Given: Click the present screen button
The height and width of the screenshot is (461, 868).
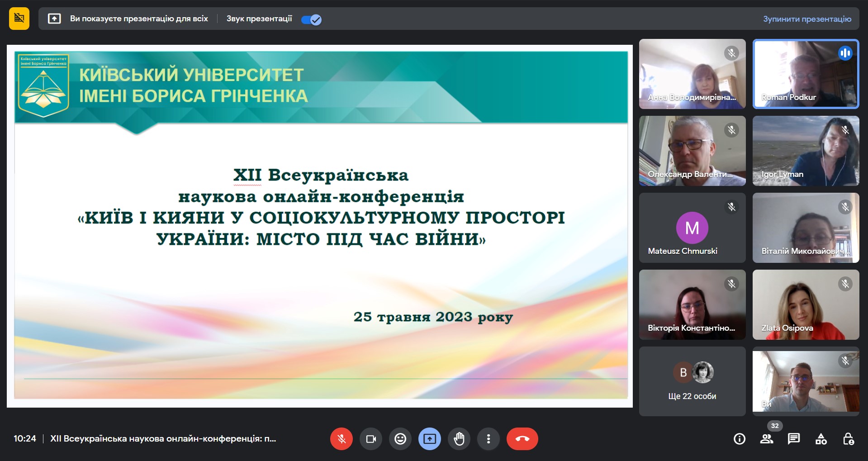Looking at the screenshot, I should coord(430,439).
